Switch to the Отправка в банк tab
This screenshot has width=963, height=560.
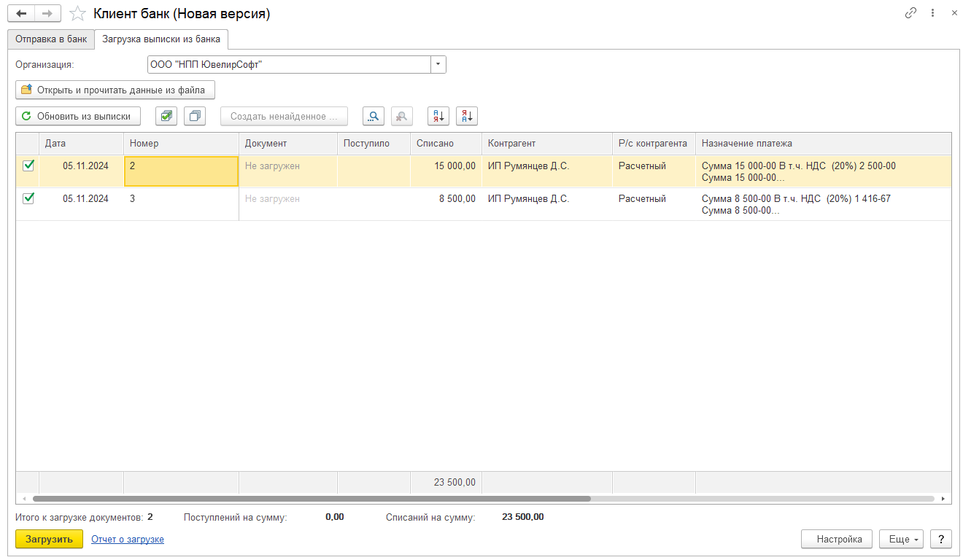(x=51, y=39)
